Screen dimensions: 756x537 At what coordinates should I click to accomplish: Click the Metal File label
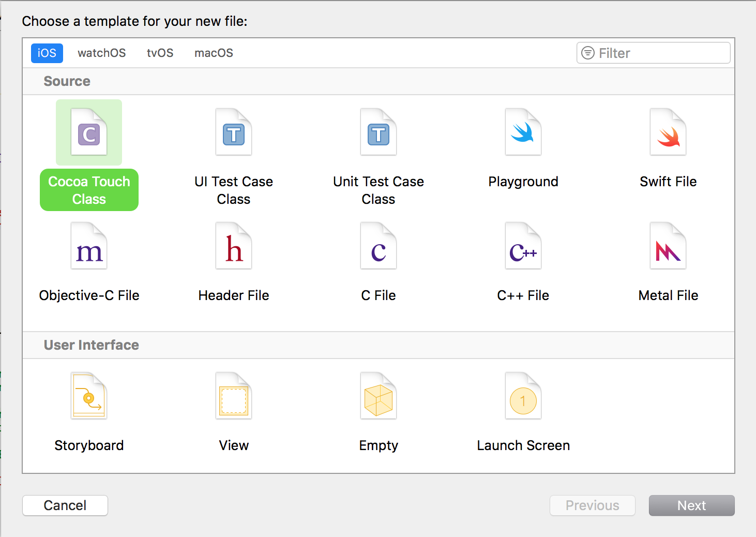tap(668, 295)
